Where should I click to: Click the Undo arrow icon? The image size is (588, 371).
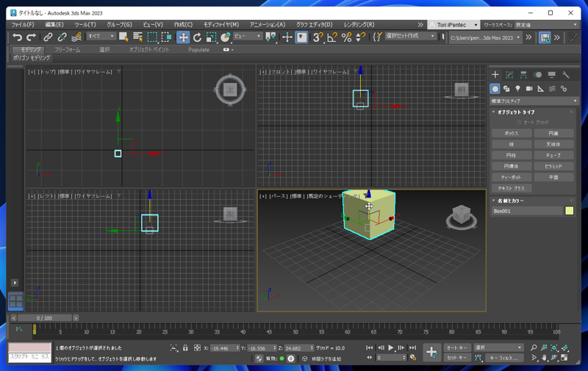[x=17, y=37]
